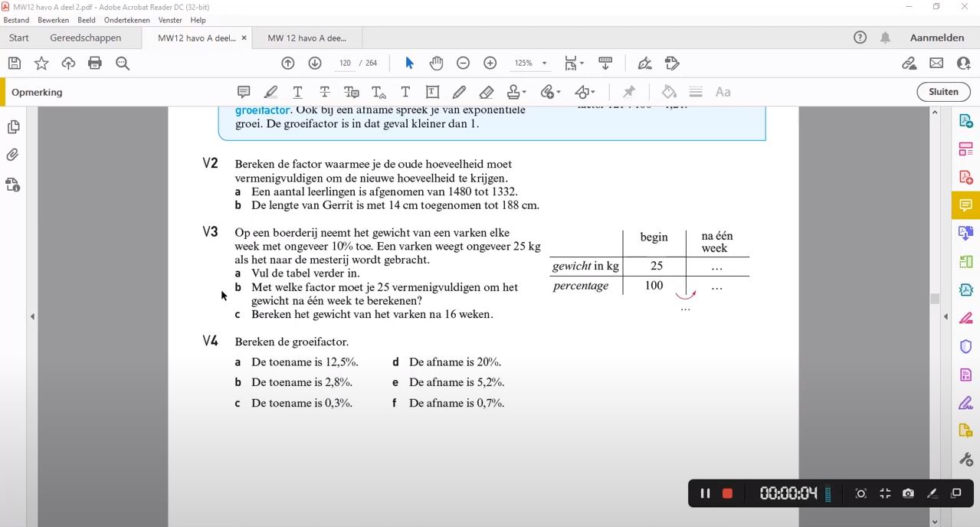Image resolution: width=980 pixels, height=527 pixels.
Task: Expand the left navigation pane arrow
Action: [32, 316]
